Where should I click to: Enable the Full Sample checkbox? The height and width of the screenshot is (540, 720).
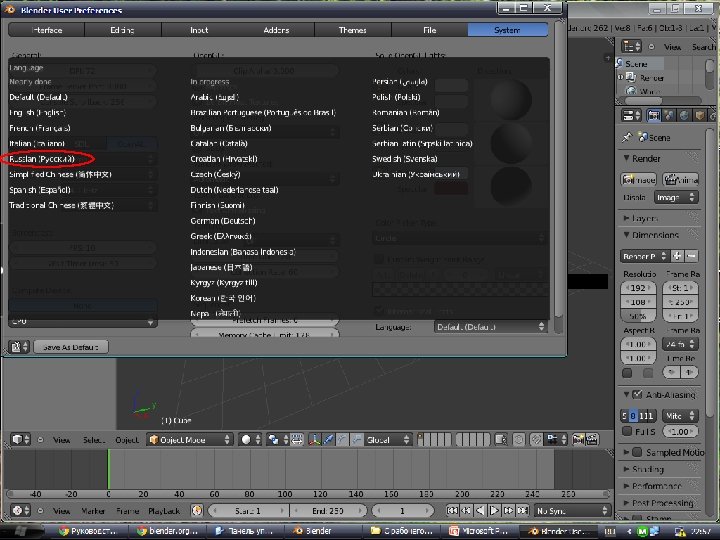pyautogui.click(x=627, y=431)
